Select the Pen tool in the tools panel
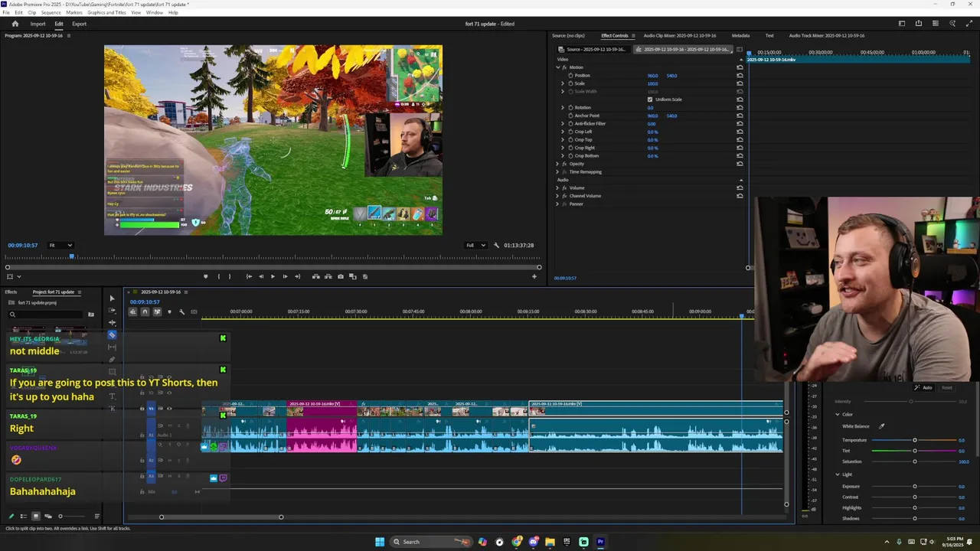This screenshot has height=551, width=980. tap(112, 360)
